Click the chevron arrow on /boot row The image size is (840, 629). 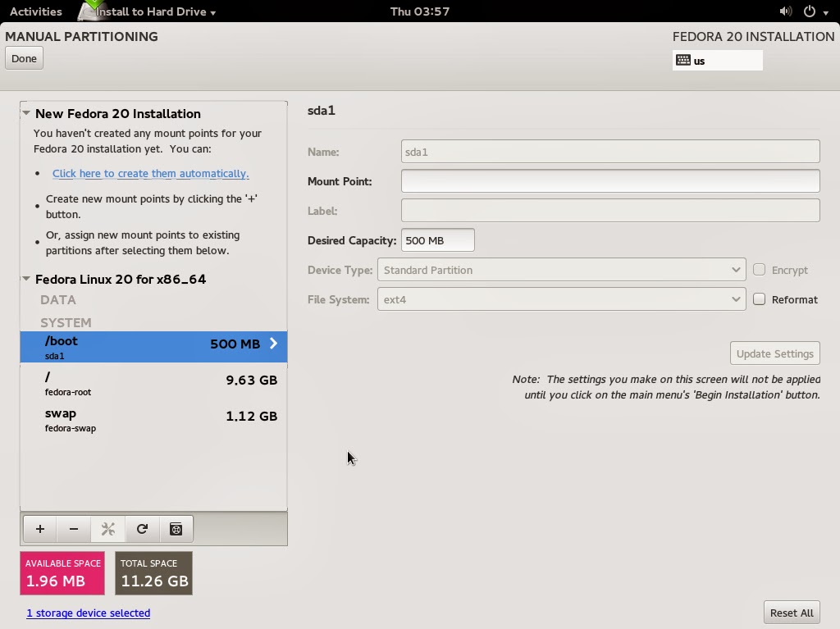click(273, 344)
